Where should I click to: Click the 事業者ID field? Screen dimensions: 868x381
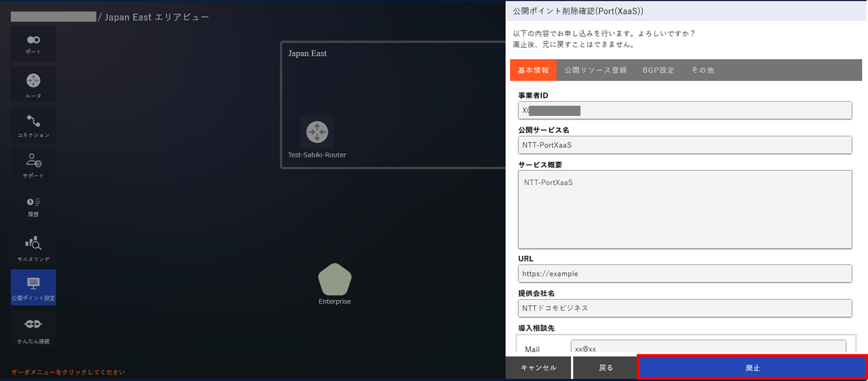tap(685, 111)
